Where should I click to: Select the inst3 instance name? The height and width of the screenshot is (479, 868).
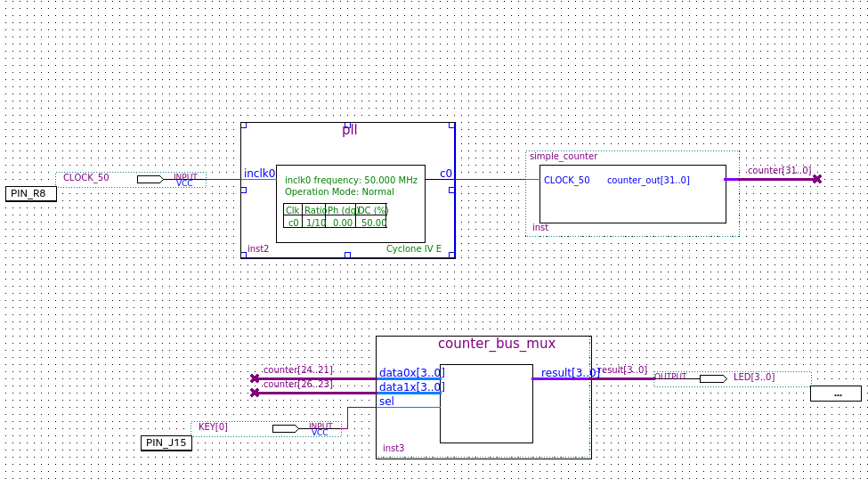(x=393, y=448)
